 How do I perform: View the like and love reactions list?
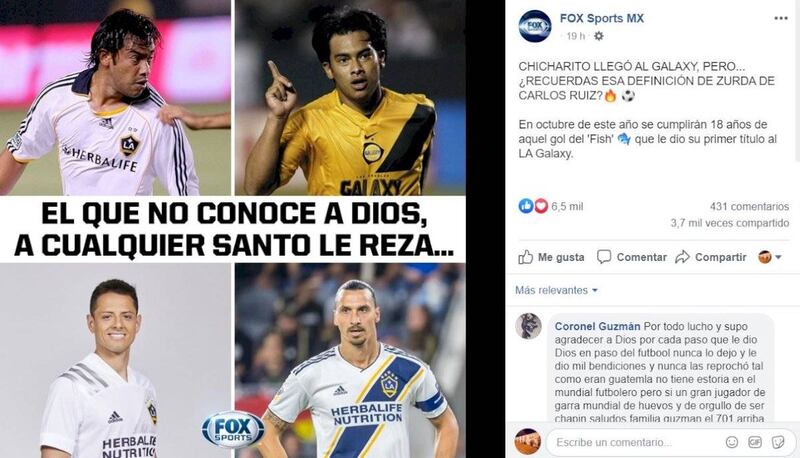coord(533,206)
